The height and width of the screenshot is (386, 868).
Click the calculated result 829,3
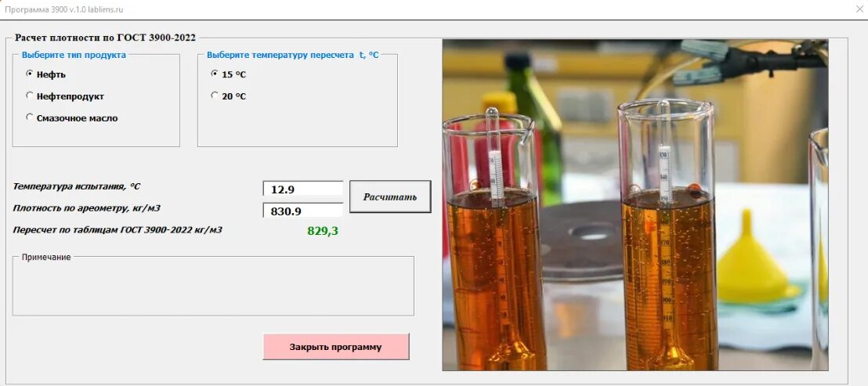323,231
